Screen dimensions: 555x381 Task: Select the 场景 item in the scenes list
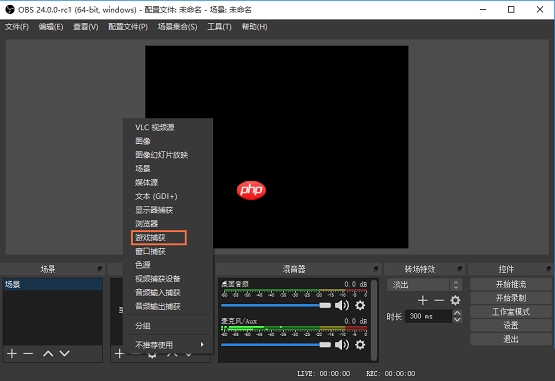tap(53, 284)
